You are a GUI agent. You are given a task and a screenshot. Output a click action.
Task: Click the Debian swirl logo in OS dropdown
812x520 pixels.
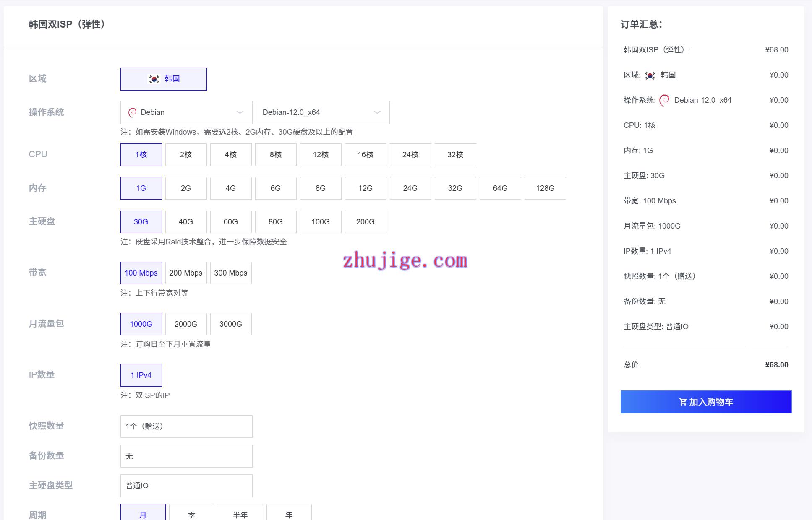click(132, 112)
